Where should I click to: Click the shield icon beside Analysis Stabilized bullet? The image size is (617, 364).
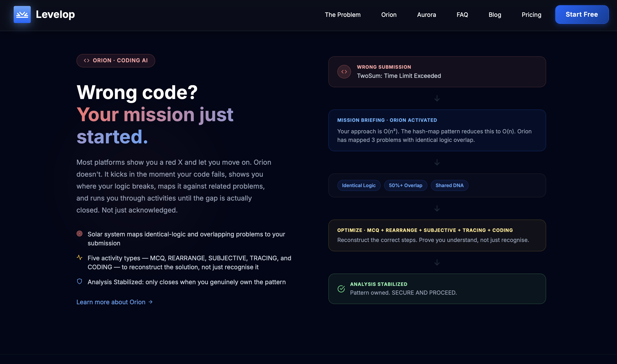[79, 281]
